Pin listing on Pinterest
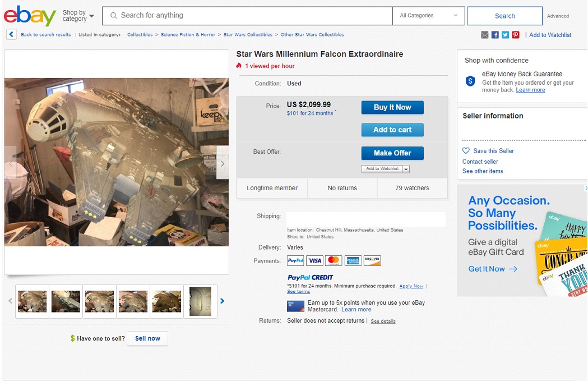 pyautogui.click(x=515, y=35)
